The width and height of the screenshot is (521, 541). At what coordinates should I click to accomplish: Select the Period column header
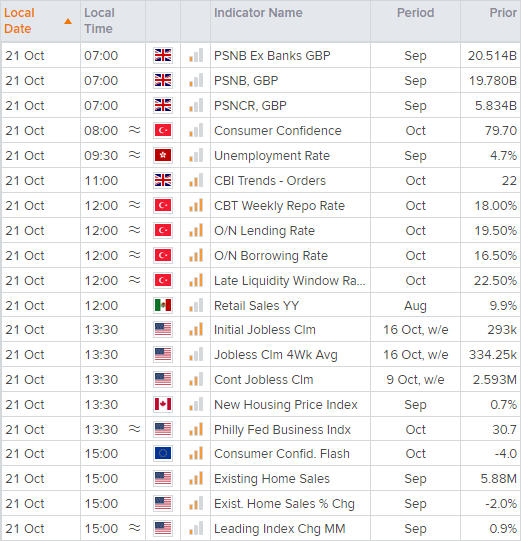click(415, 13)
